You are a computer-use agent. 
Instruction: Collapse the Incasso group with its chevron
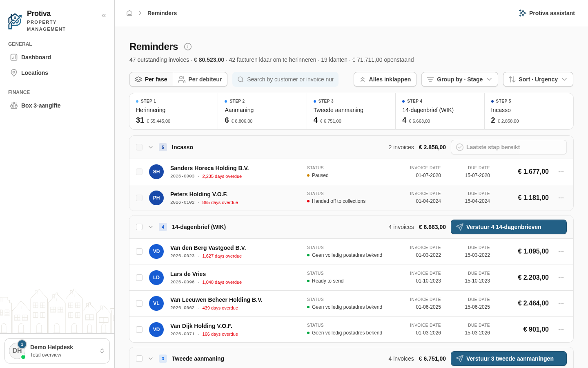point(151,147)
